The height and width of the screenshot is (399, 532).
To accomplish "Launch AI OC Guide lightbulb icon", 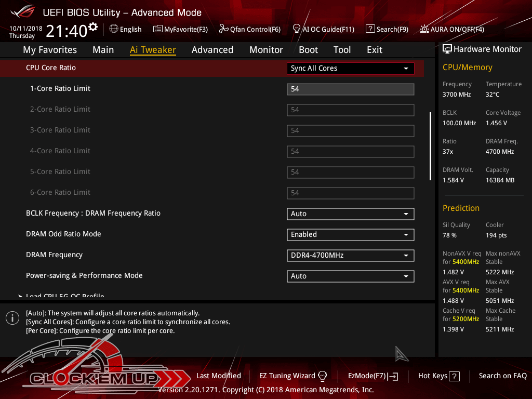I will tap(297, 29).
